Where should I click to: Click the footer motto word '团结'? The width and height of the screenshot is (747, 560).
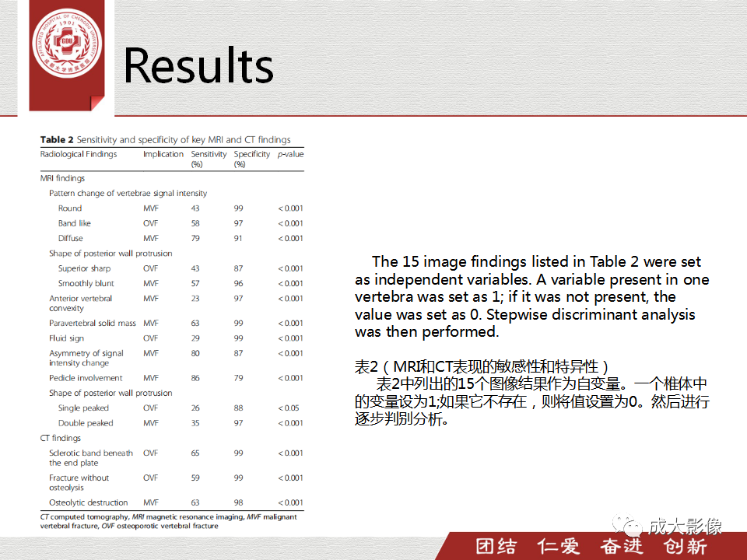496,546
